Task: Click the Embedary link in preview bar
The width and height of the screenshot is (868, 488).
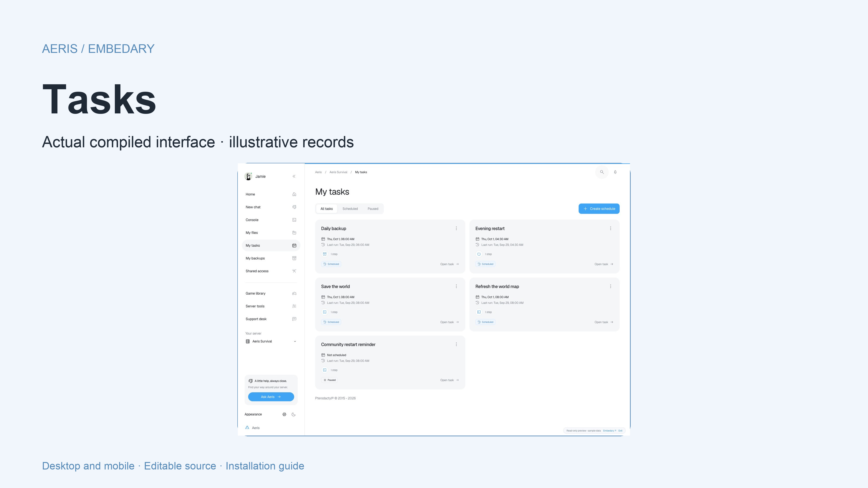Action: click(x=609, y=431)
